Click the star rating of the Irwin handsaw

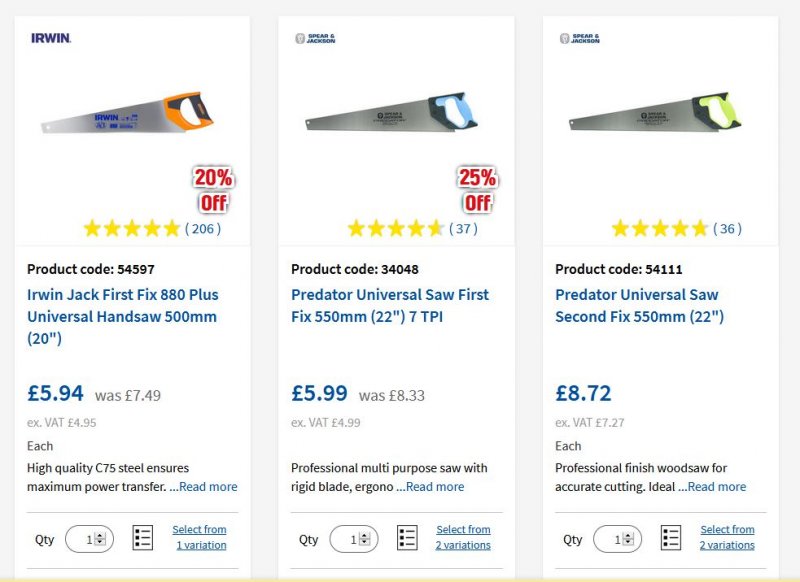coord(131,229)
